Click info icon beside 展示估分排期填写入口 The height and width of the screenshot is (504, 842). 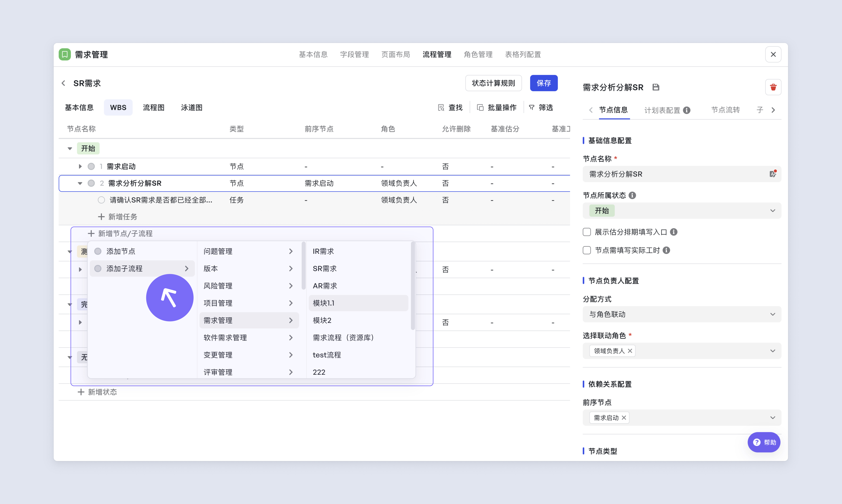tap(674, 232)
